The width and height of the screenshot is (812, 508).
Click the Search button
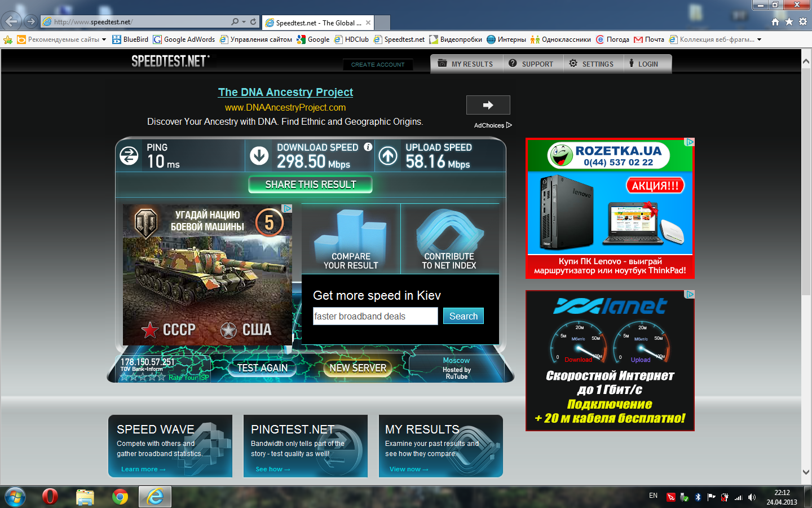click(464, 316)
